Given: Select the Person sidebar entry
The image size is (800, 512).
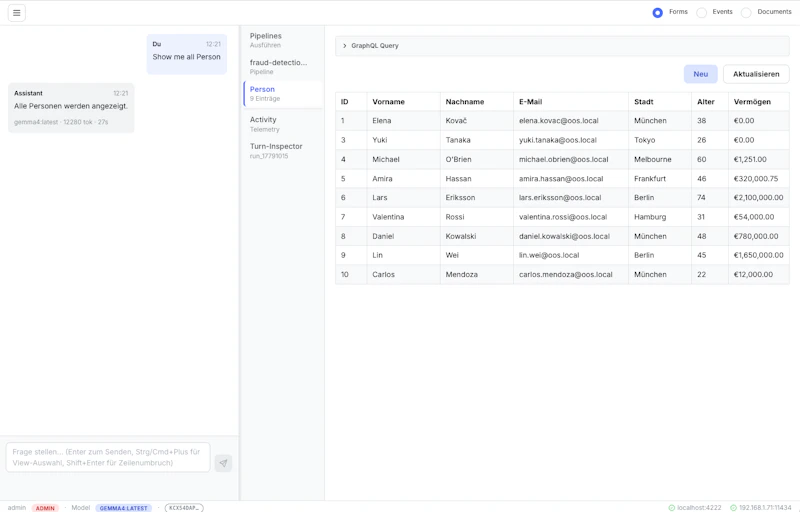Looking at the screenshot, I should (x=283, y=94).
